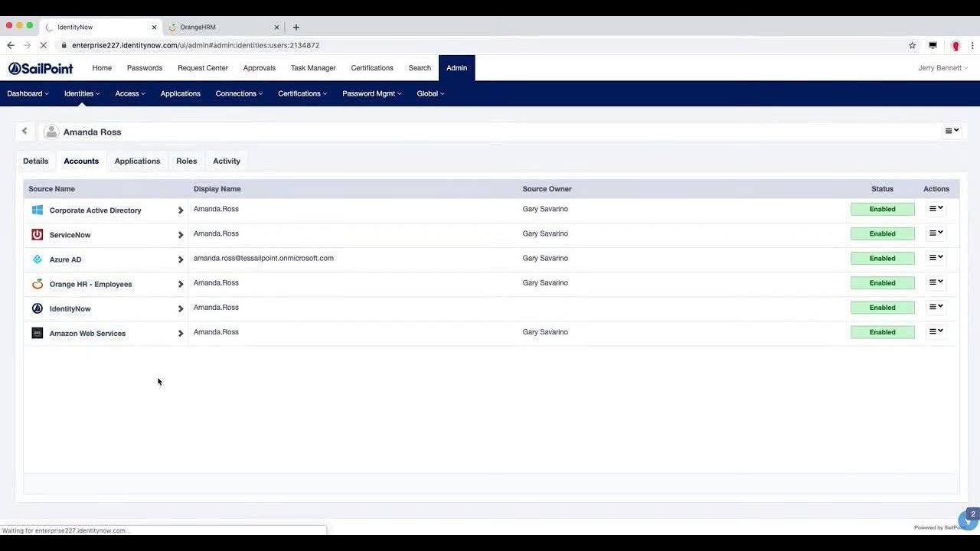Stop loading the page in the browser

pyautogui.click(x=43, y=45)
